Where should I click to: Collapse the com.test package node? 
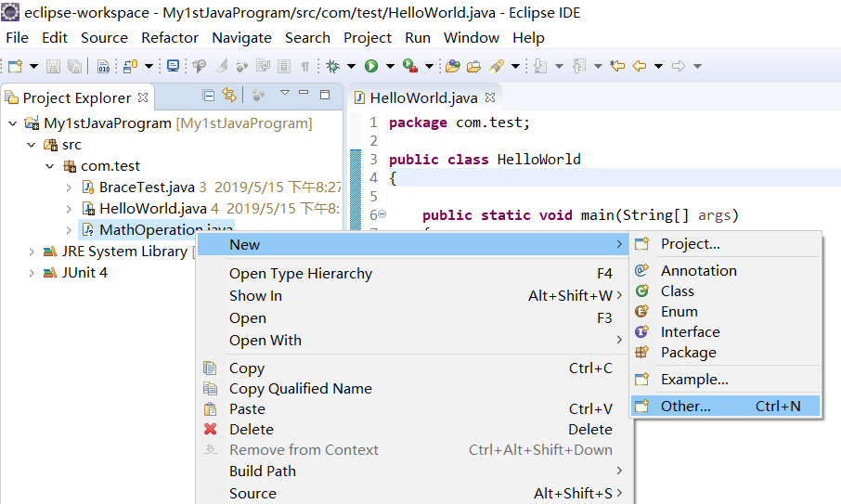tap(50, 166)
